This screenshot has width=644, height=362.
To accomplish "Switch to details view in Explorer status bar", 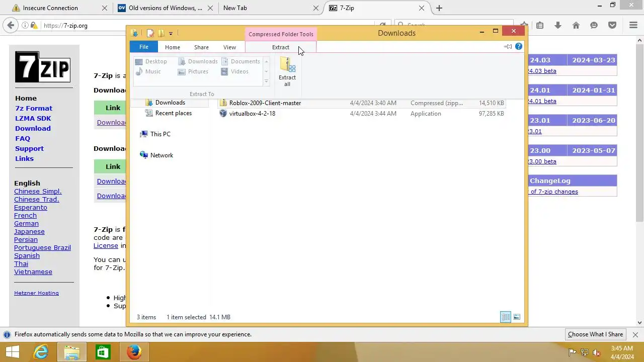I will (506, 317).
